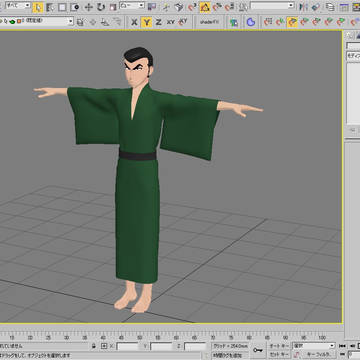
Task: Open the Select by Name tool
Action: point(50,7)
